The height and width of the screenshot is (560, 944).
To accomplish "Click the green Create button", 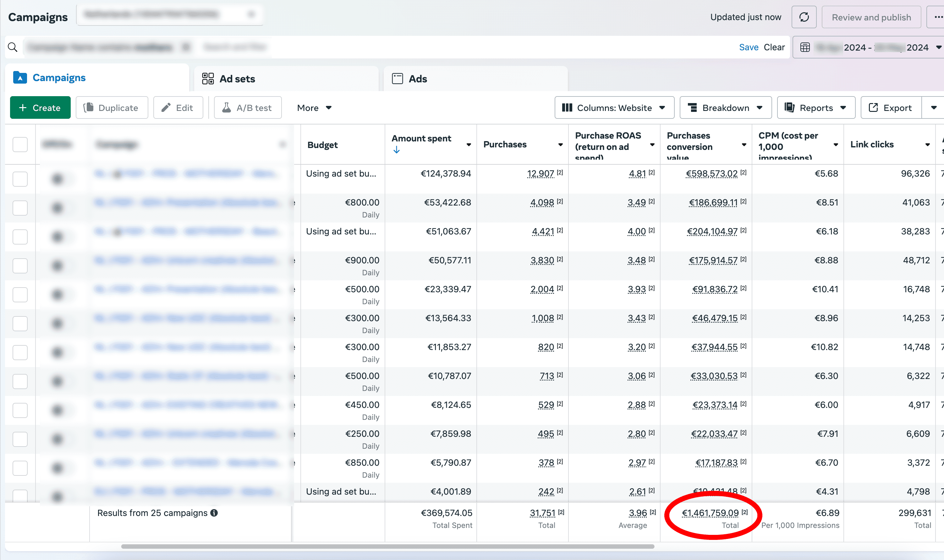I will click(x=40, y=108).
